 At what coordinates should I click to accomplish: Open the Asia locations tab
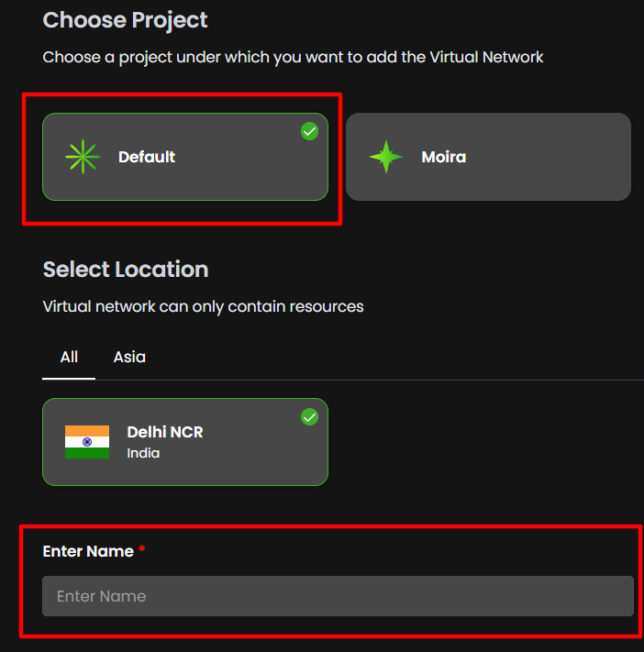point(129,357)
